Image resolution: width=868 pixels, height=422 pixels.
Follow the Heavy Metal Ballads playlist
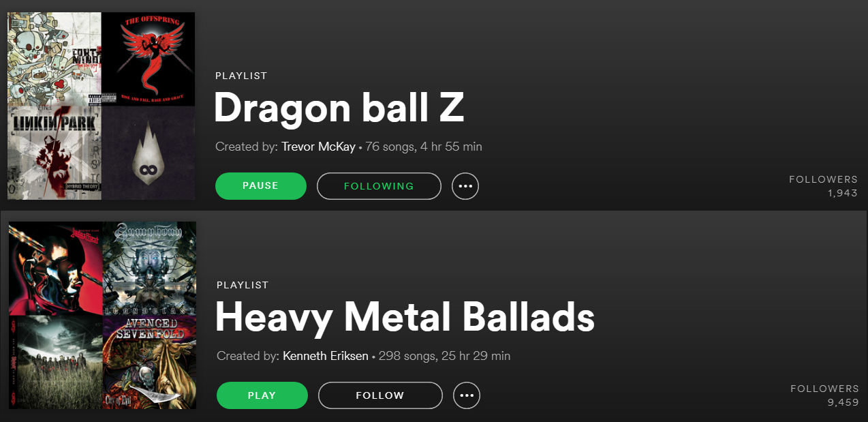tap(380, 395)
